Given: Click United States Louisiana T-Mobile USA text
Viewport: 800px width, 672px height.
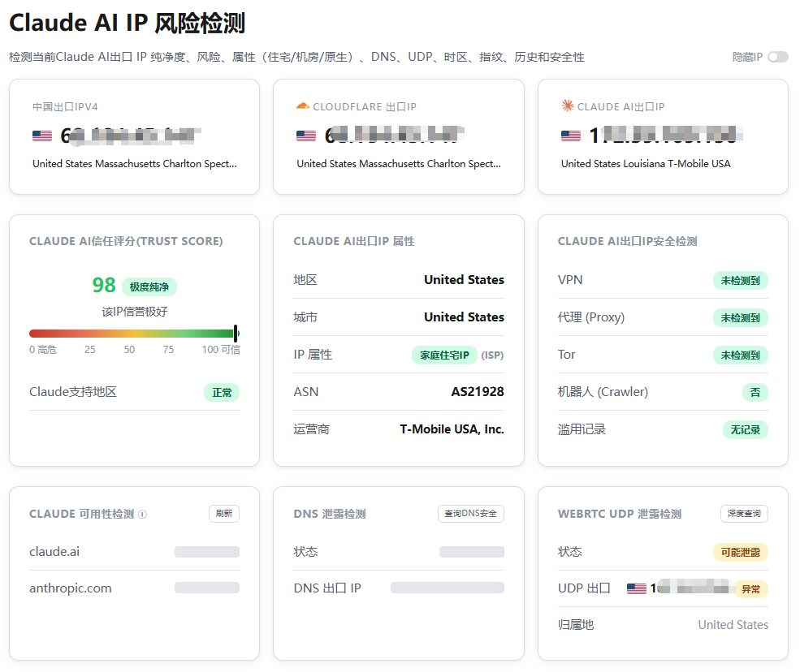Looking at the screenshot, I should point(646,164).
